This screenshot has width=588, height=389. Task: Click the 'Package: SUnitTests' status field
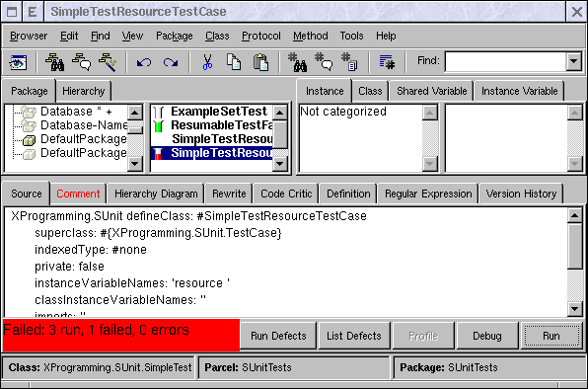(488, 367)
